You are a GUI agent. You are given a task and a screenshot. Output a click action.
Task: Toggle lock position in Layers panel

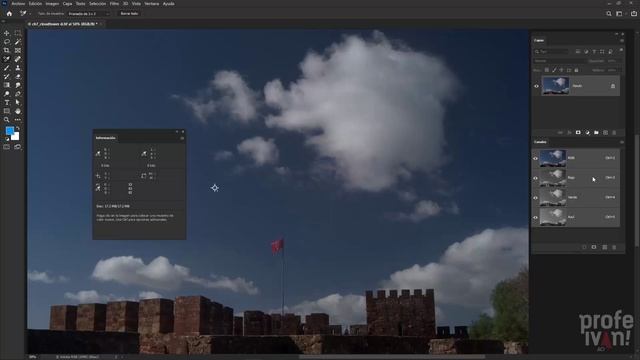pyautogui.click(x=561, y=70)
